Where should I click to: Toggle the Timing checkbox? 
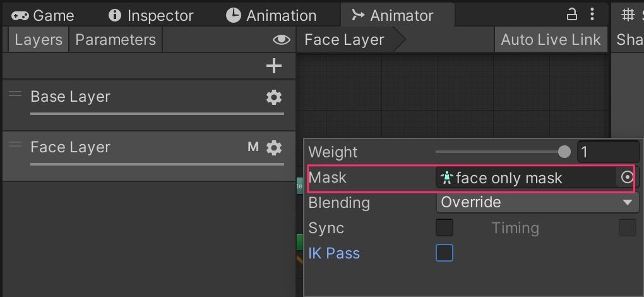click(628, 227)
